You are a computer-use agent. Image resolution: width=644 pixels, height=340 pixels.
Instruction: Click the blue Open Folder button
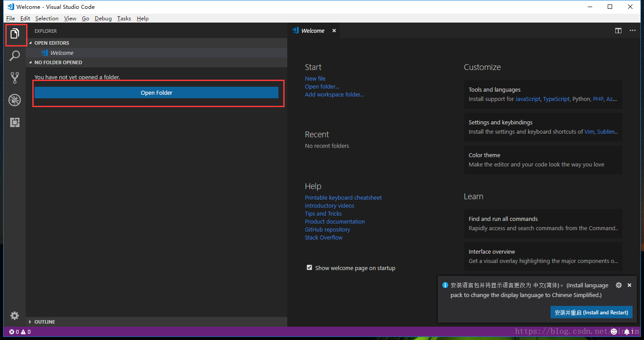pos(156,93)
